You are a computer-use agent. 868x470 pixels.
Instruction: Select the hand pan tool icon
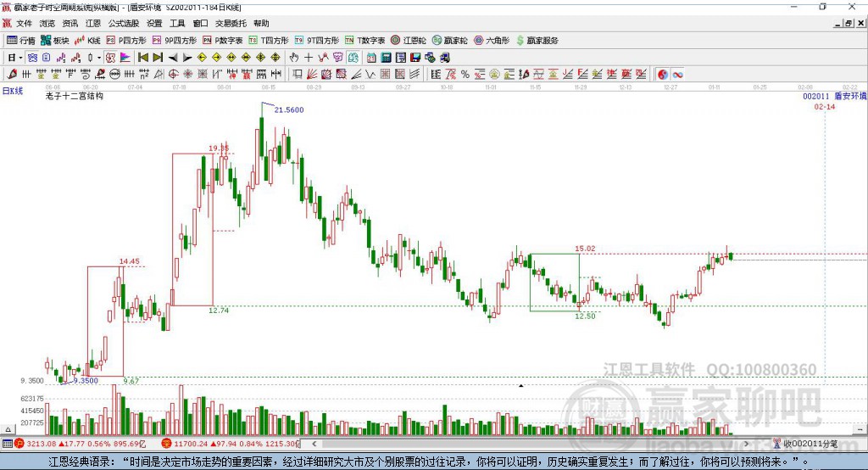pyautogui.click(x=293, y=58)
